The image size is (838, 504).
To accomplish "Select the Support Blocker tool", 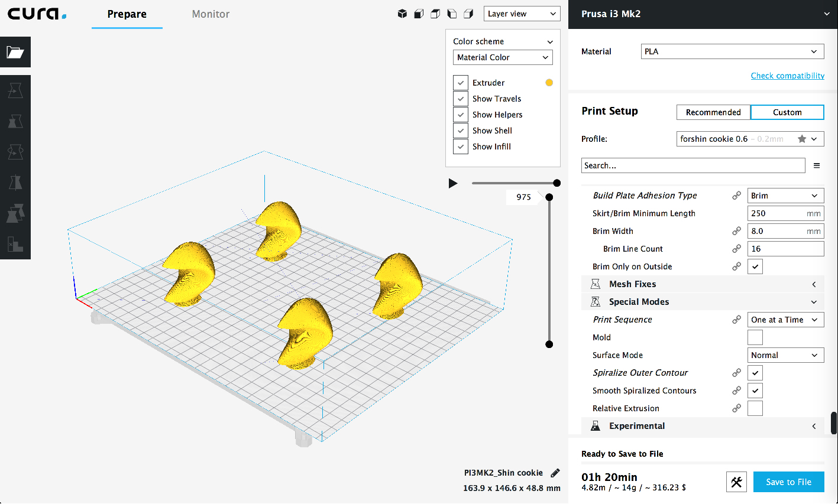I will [x=15, y=244].
